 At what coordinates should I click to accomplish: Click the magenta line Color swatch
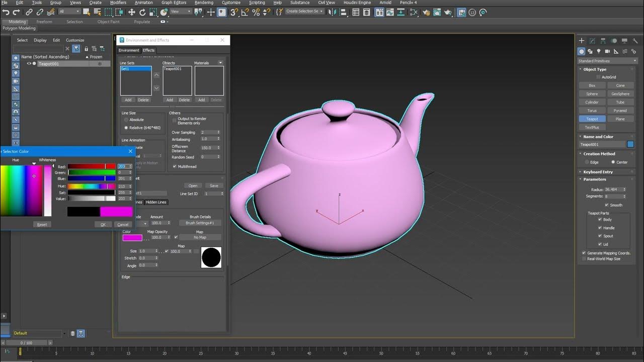tap(132, 238)
